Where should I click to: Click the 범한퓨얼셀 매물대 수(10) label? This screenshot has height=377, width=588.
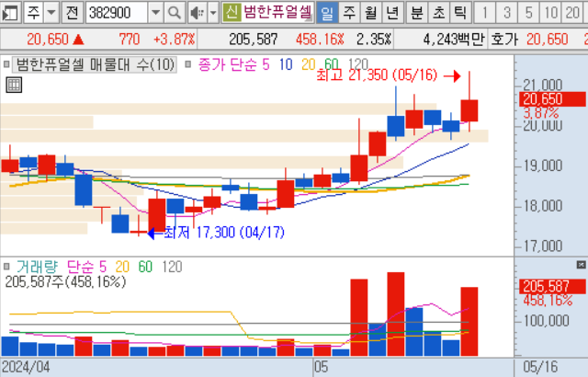[96, 64]
